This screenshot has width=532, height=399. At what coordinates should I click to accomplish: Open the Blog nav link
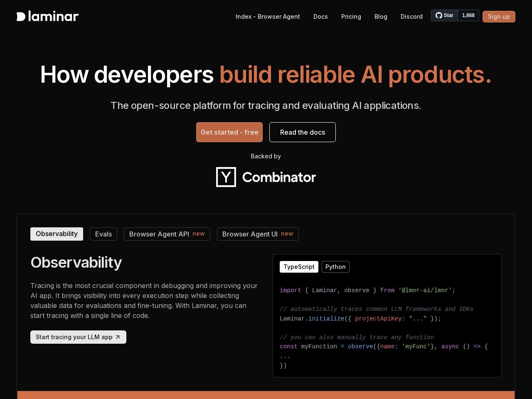click(x=381, y=17)
